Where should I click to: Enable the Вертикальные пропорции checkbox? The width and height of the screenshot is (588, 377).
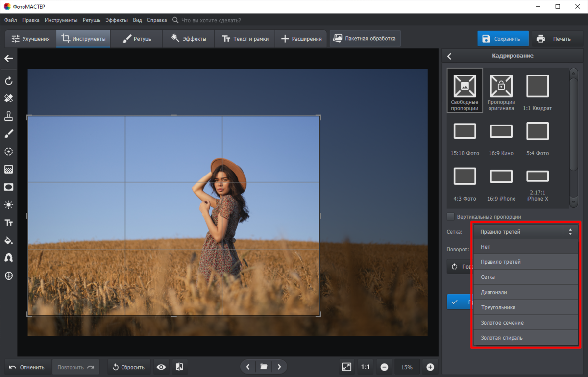coord(450,216)
